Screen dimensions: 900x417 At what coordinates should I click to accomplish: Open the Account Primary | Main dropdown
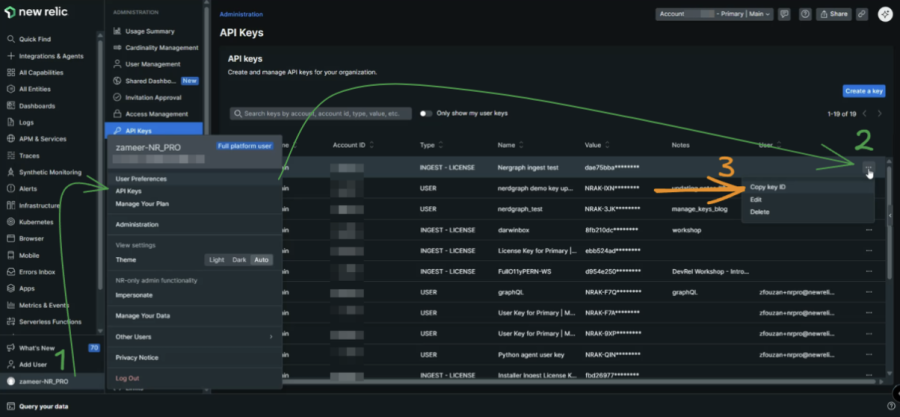(x=715, y=14)
